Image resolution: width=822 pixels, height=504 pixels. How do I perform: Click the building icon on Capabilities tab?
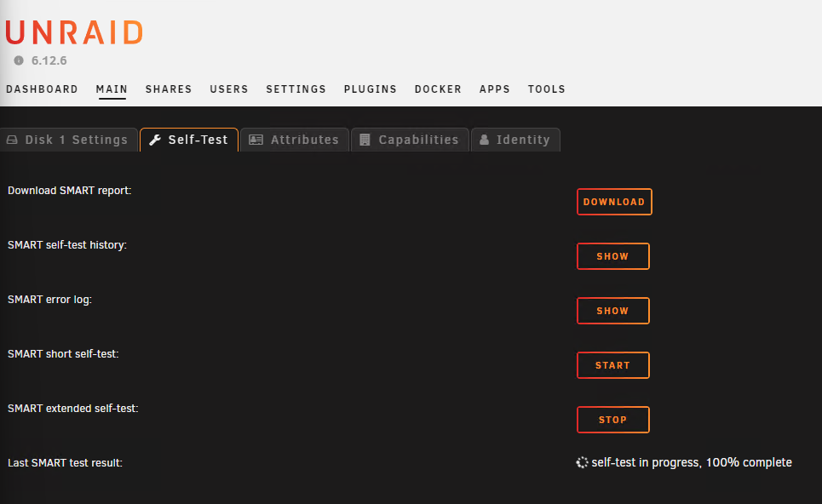click(x=365, y=140)
